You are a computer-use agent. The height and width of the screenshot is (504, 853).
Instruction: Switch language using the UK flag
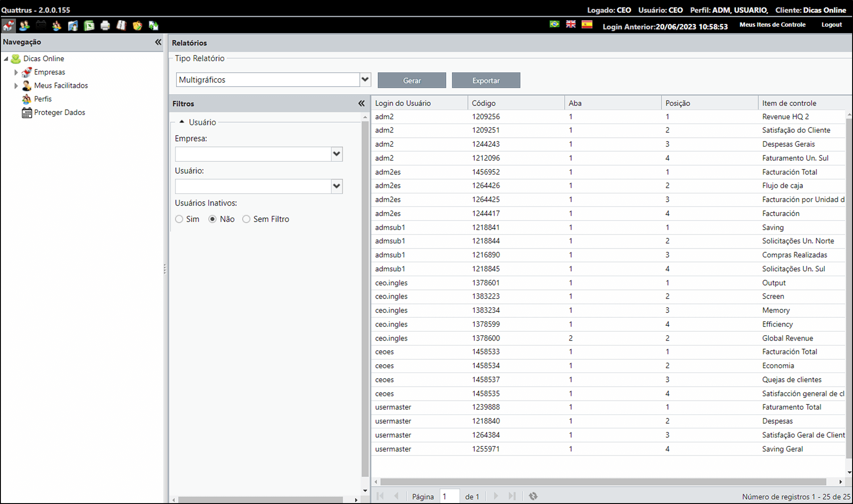571,24
